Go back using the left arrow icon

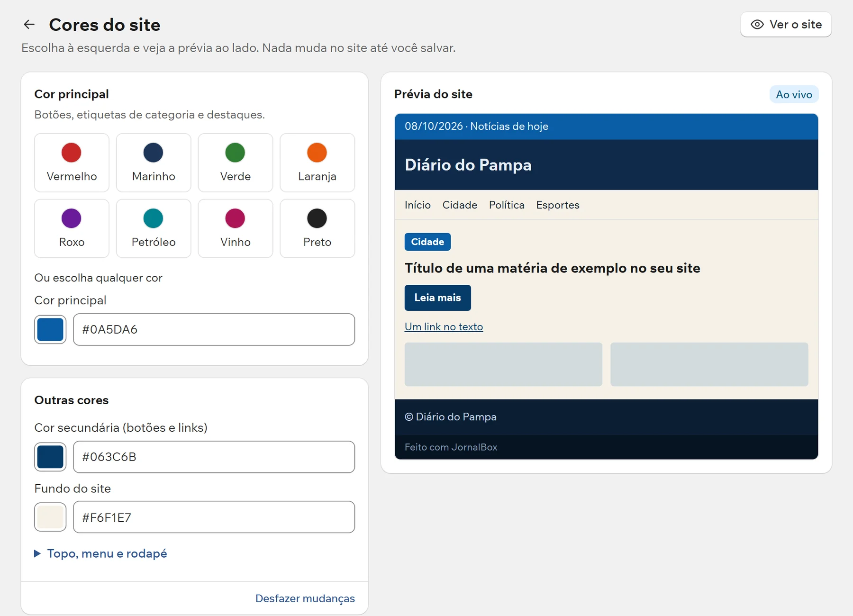29,25
